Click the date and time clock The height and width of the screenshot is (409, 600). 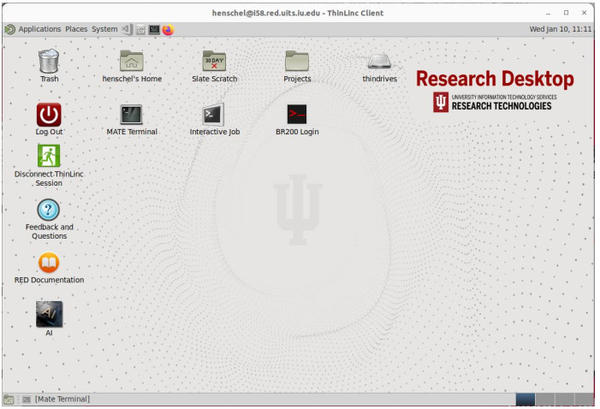(560, 29)
